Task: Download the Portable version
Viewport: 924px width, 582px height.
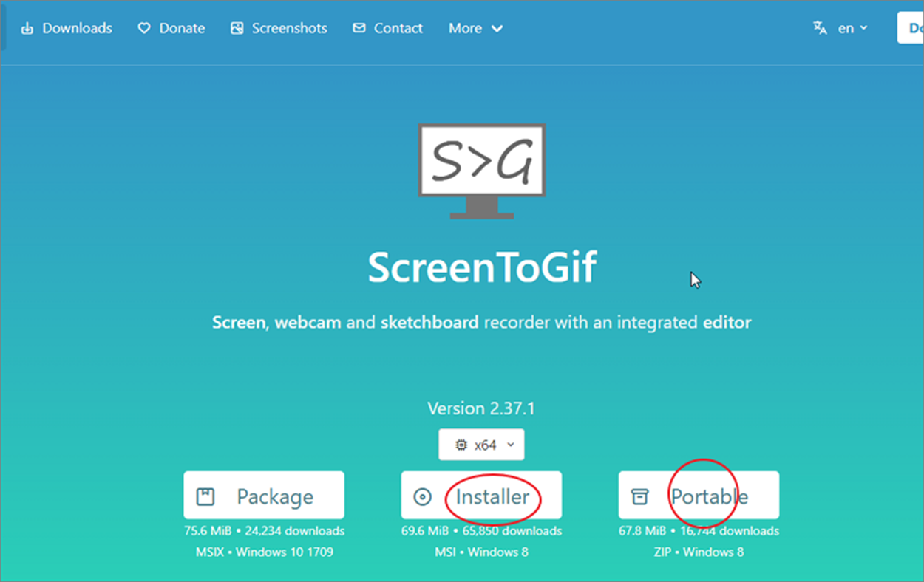Action: (x=699, y=496)
